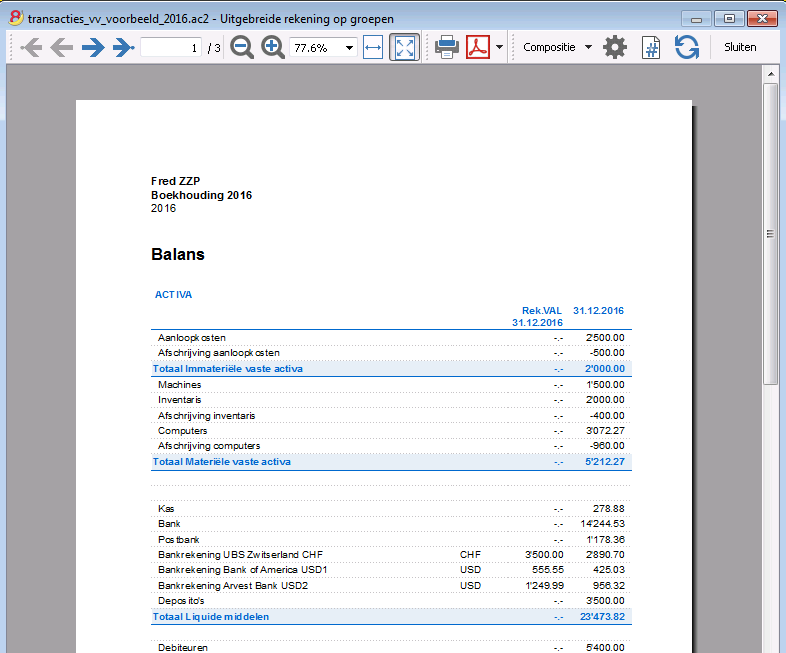Jump to the last page arrow
Image resolution: width=786 pixels, height=653 pixels.
click(123, 48)
